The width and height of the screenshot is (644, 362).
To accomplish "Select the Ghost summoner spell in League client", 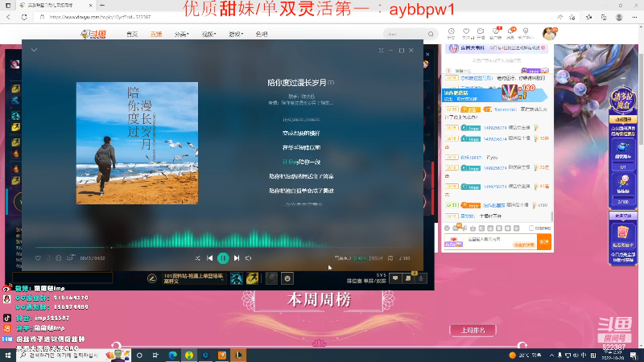I will (x=236, y=278).
